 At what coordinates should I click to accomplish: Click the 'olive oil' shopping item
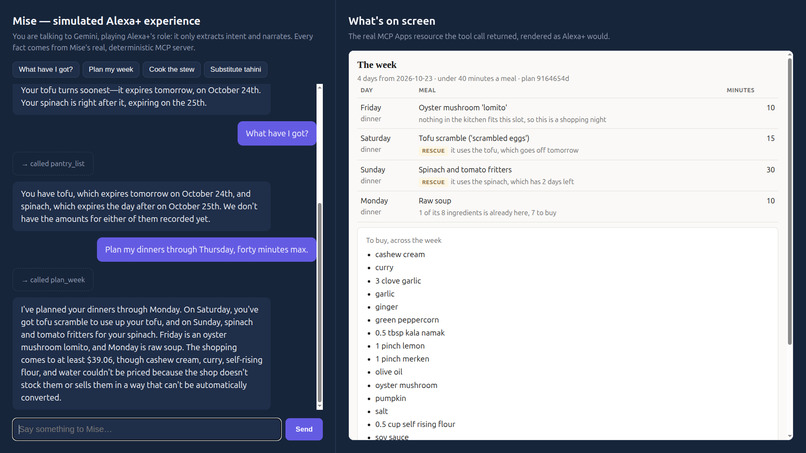(x=389, y=372)
